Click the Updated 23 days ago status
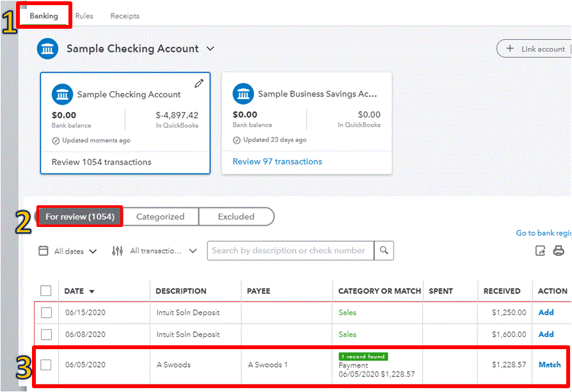The height and width of the screenshot is (392, 572). [270, 140]
